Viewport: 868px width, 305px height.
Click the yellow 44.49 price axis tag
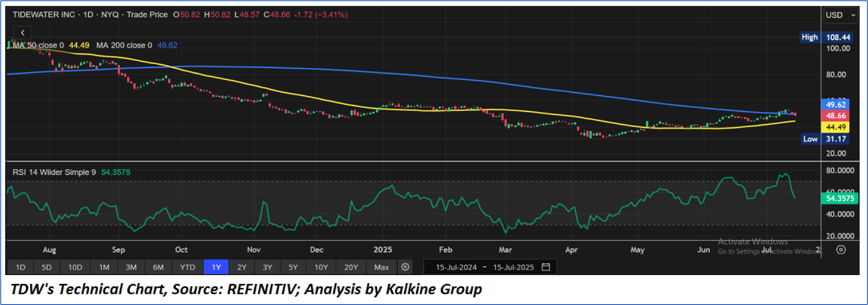(836, 127)
